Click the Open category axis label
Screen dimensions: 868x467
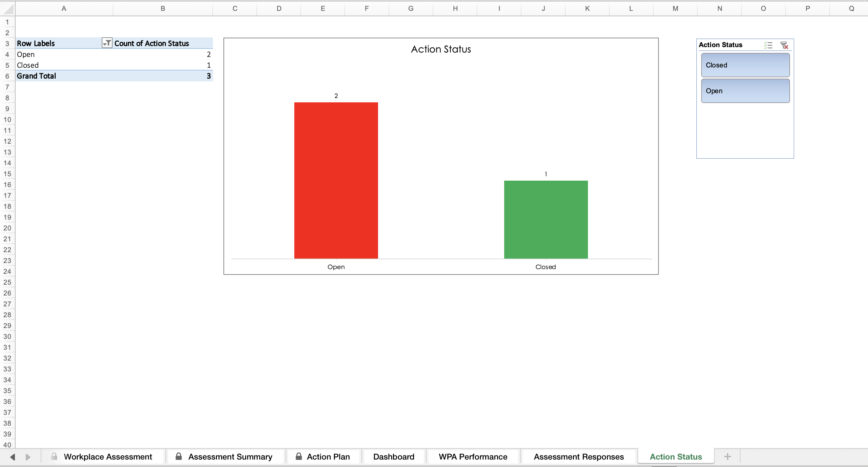click(x=336, y=267)
